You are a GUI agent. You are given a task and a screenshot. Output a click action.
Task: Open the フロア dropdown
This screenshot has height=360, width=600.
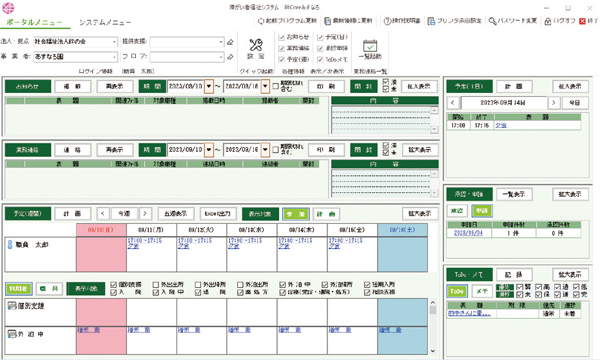[x=221, y=57]
